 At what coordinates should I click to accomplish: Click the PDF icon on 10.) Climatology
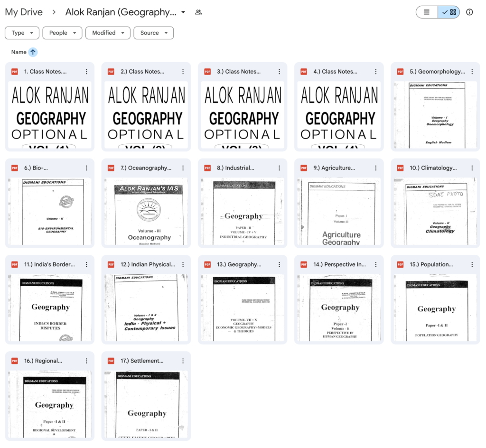(400, 168)
